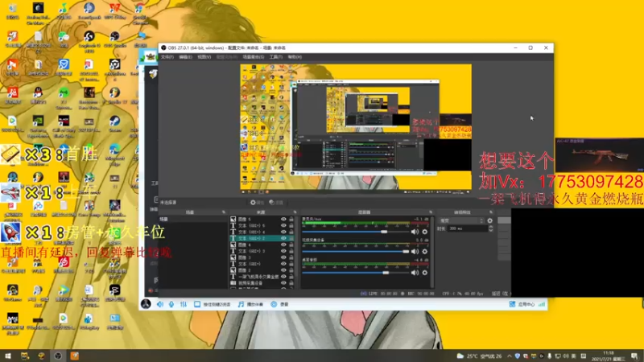The image size is (644, 362).
Task: Click the OBS preview canvas
Action: point(356,127)
